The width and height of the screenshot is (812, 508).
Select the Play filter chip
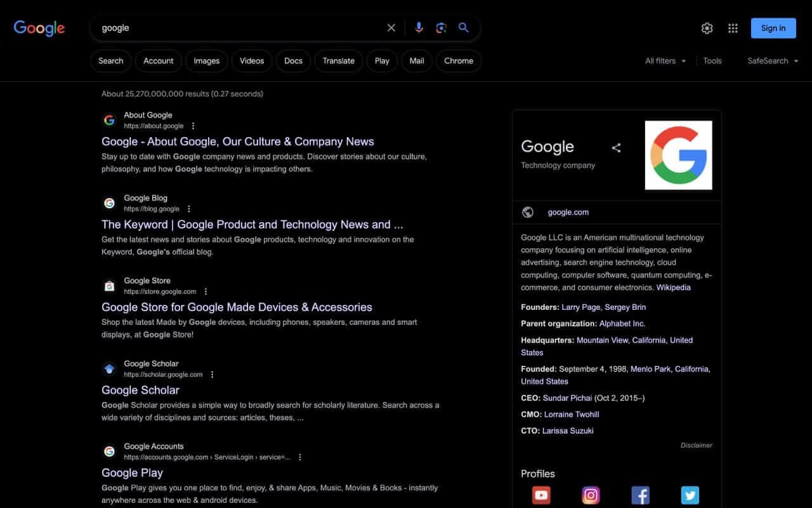tap(382, 61)
